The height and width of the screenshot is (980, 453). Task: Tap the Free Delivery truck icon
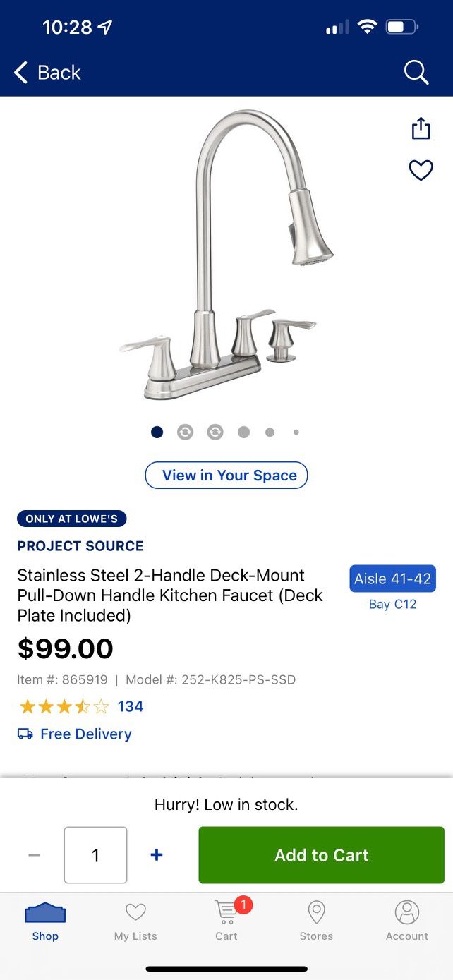[25, 734]
